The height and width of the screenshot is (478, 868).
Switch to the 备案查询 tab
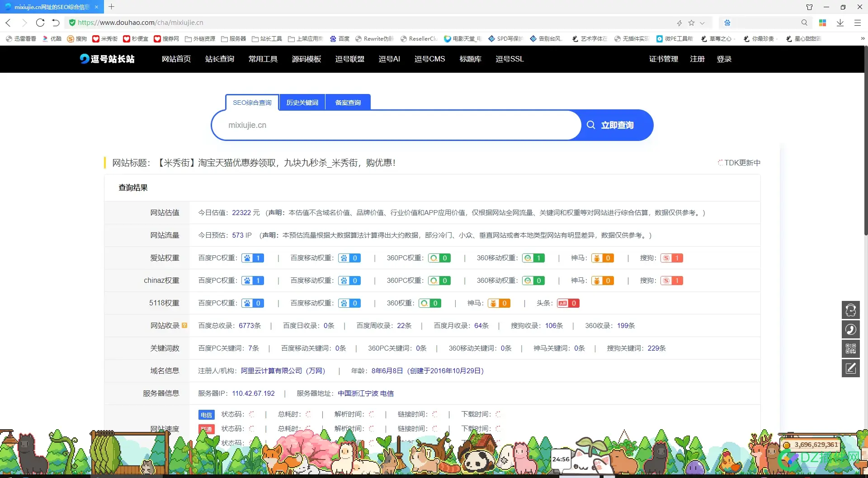click(x=348, y=102)
